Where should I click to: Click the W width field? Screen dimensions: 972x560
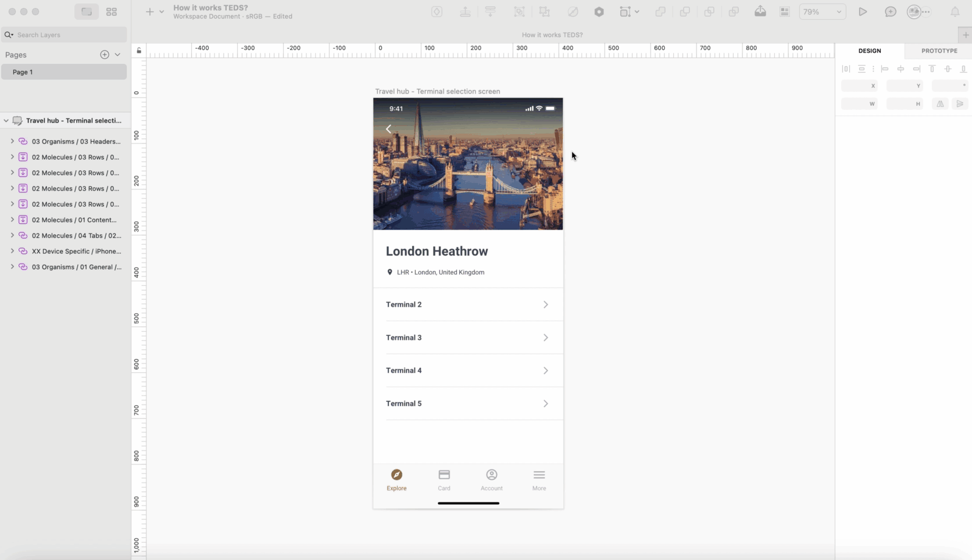point(859,103)
